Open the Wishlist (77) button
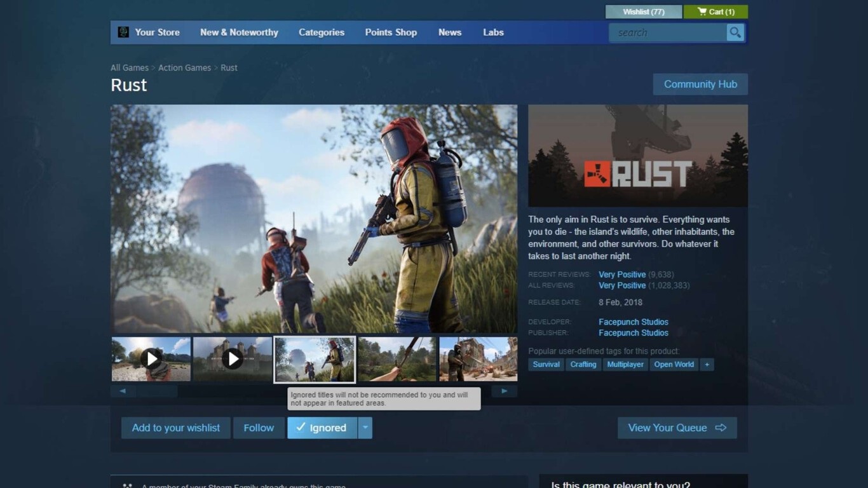This screenshot has width=868, height=488. tap(644, 11)
